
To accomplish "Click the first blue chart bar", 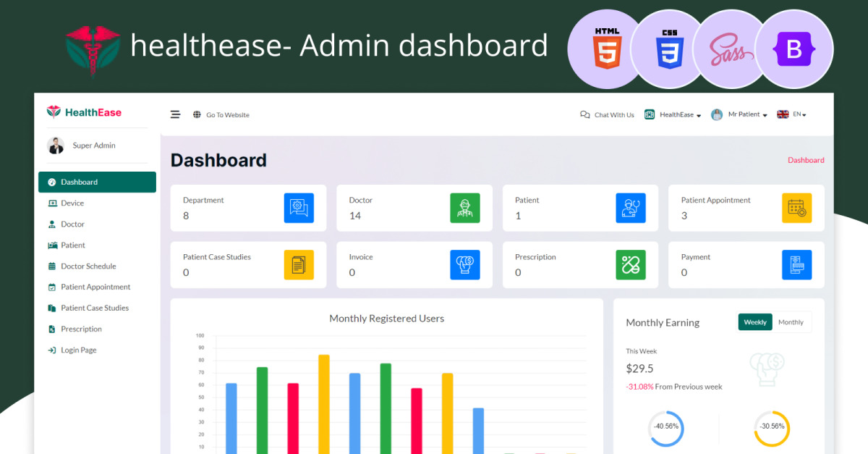I will click(x=231, y=419).
